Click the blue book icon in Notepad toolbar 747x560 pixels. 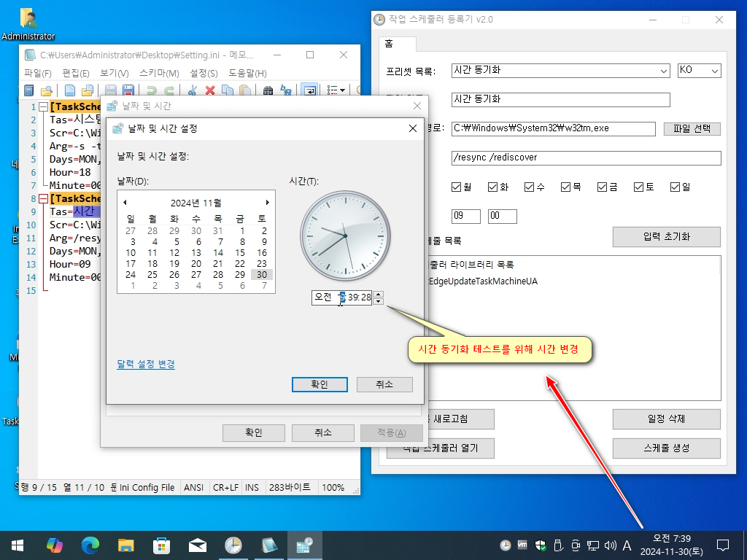point(28,90)
